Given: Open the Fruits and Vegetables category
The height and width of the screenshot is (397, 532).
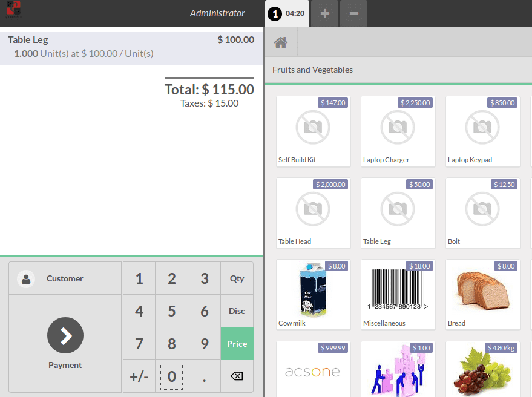Looking at the screenshot, I should 312,70.
